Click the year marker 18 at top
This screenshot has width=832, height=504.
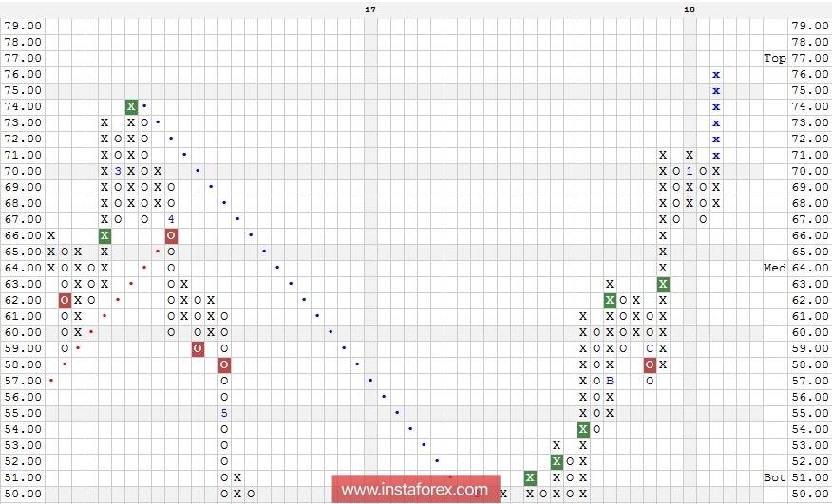tap(690, 9)
